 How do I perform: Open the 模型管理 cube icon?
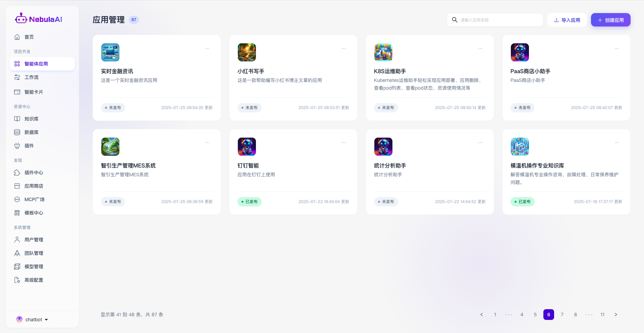pos(17,267)
